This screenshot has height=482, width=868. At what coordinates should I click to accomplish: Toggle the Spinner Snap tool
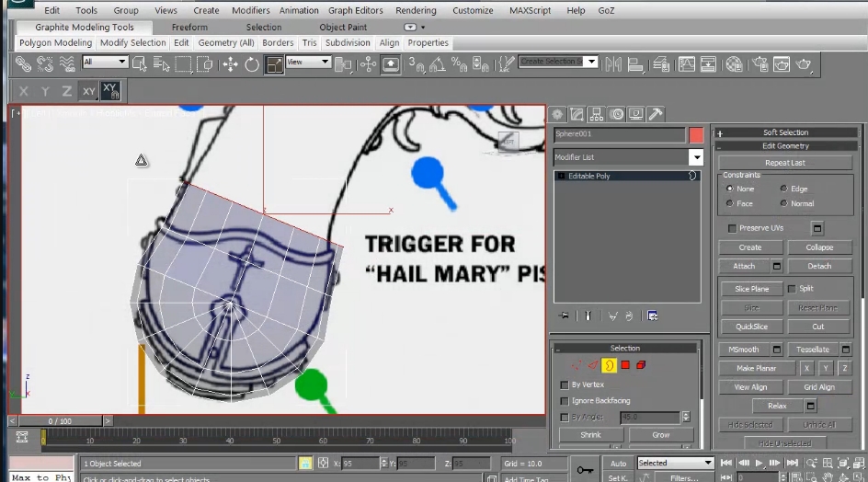coord(481,64)
